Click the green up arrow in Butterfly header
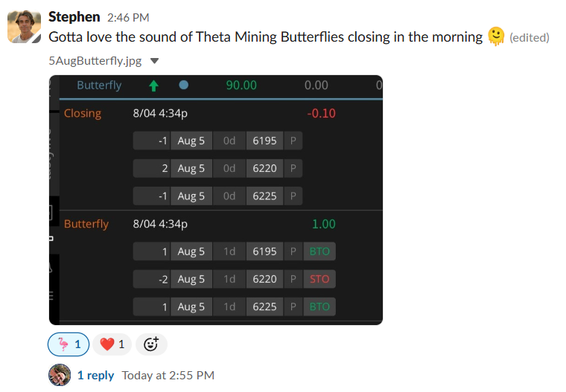Viewport: 566px width, 392px height. 153,86
